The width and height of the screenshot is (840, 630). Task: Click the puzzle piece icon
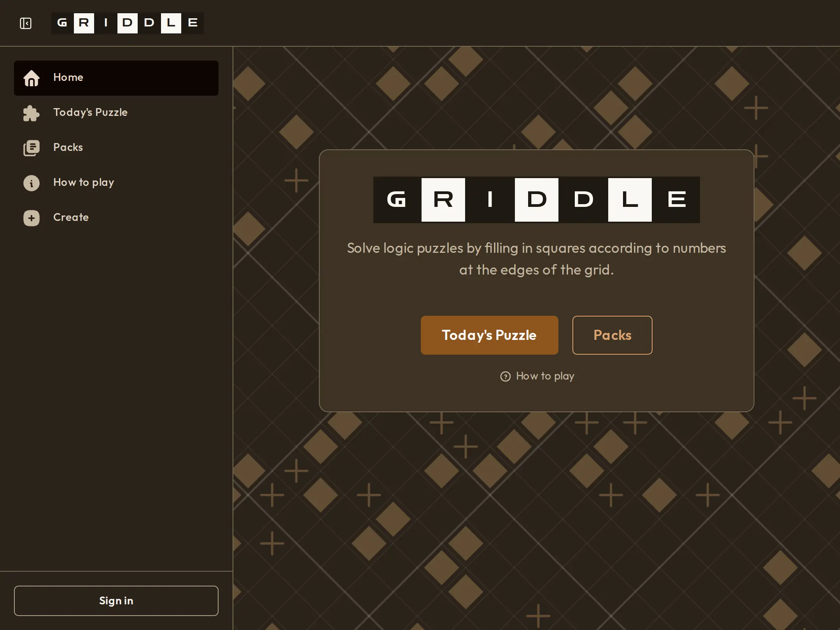click(31, 113)
